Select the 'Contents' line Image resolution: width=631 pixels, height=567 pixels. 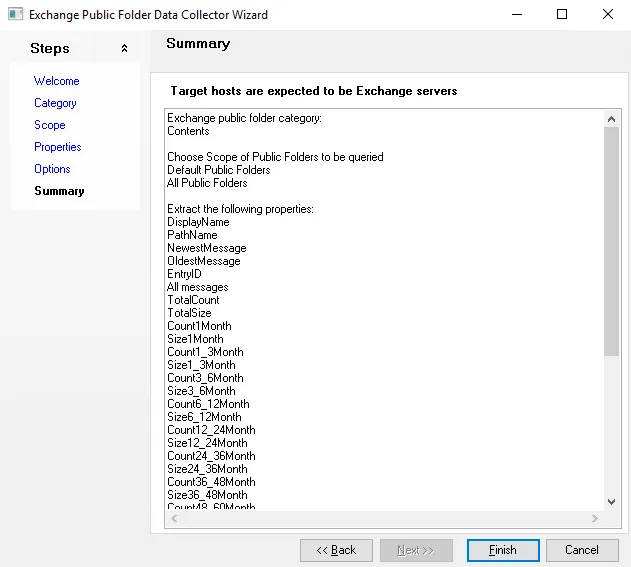(188, 131)
